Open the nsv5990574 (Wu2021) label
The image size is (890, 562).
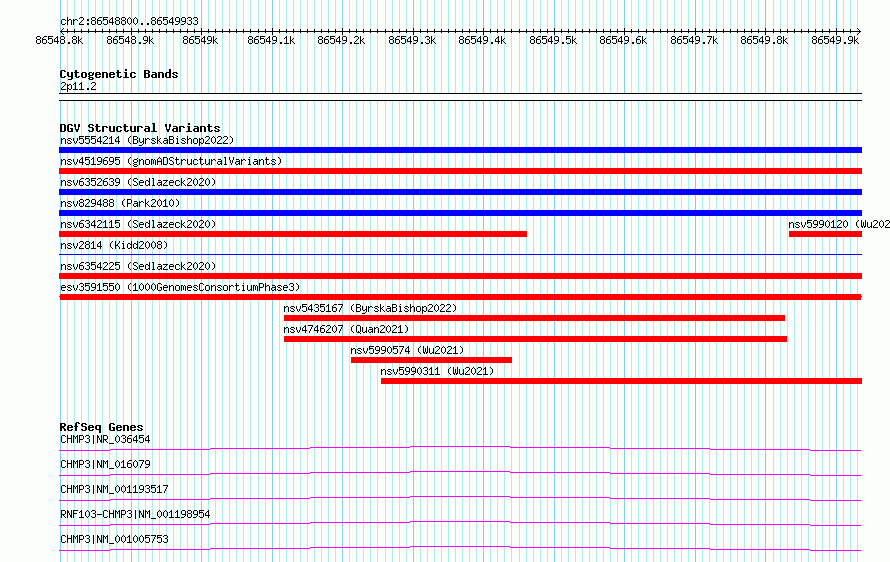(x=407, y=350)
